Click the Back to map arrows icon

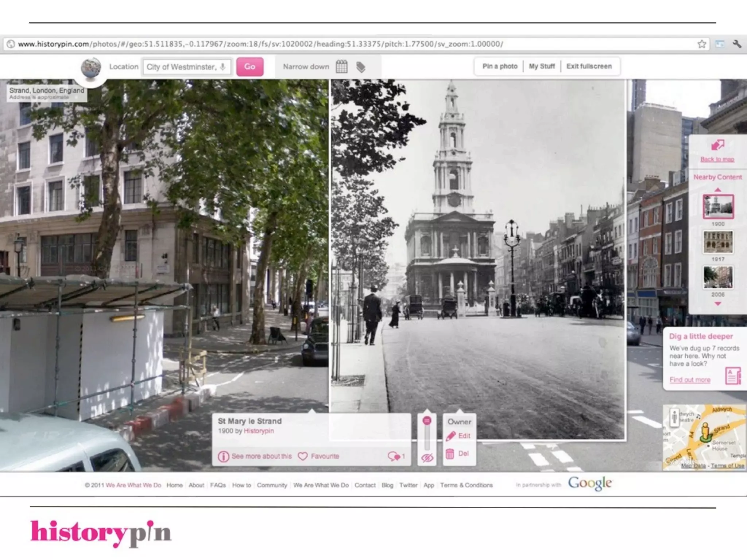tap(717, 145)
